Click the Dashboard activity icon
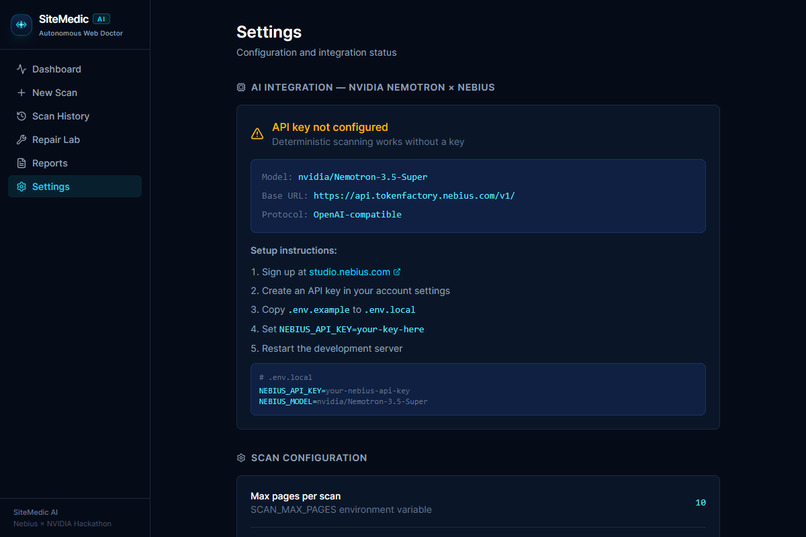 click(21, 69)
